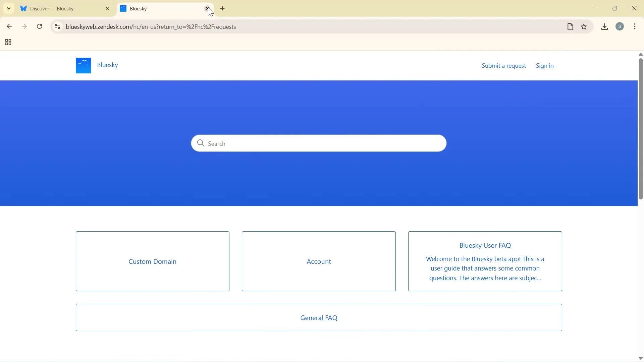Open the Bluesky User FAQ card
Viewport: 644px width, 362px height.
click(x=485, y=261)
